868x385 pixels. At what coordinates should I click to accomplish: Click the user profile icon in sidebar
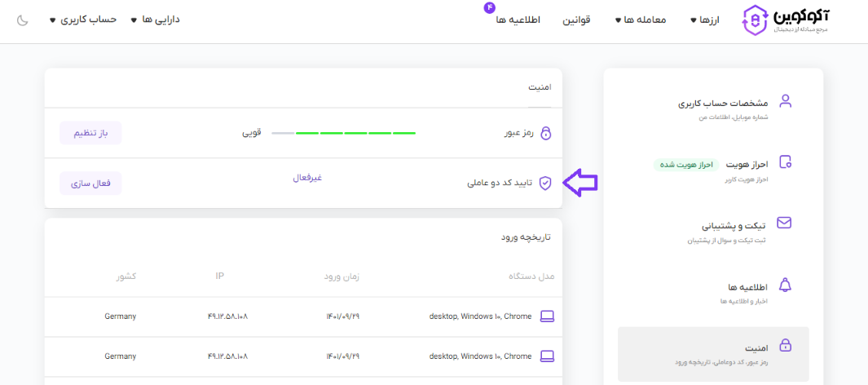tap(785, 101)
